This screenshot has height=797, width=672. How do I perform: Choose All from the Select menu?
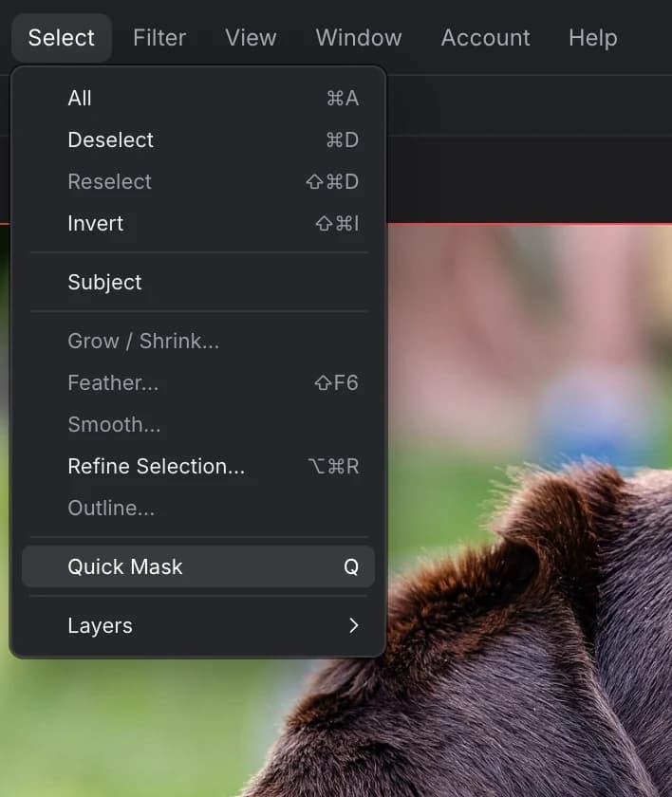click(198, 98)
